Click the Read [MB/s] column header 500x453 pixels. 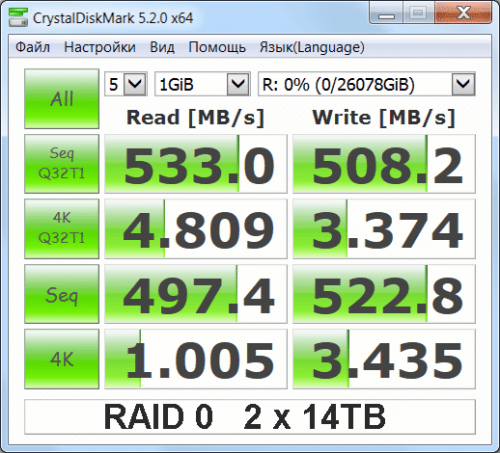tap(195, 117)
